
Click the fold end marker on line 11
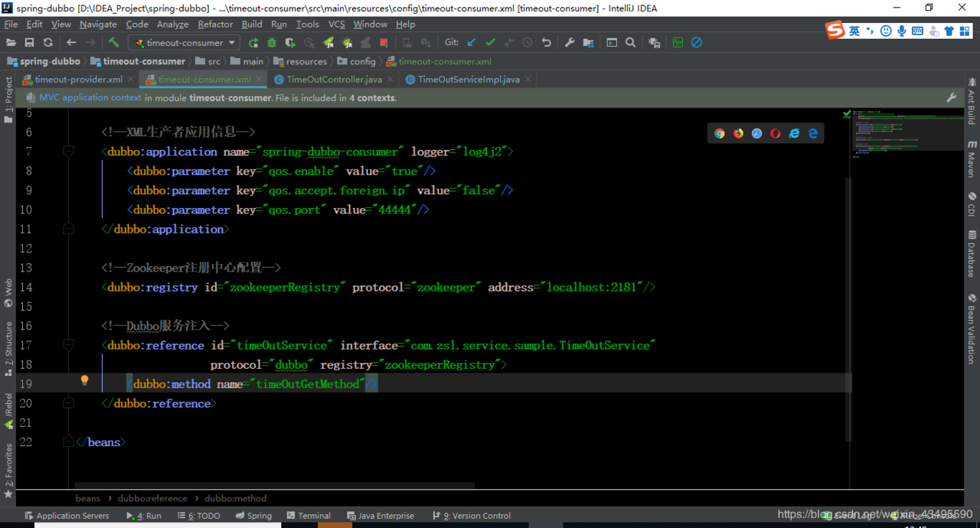[68, 229]
